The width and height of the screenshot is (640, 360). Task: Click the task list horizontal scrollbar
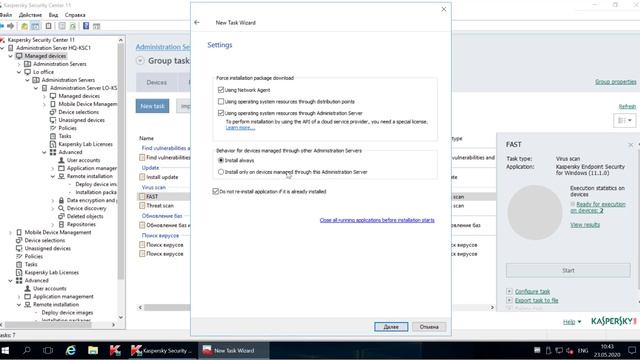(x=316, y=307)
